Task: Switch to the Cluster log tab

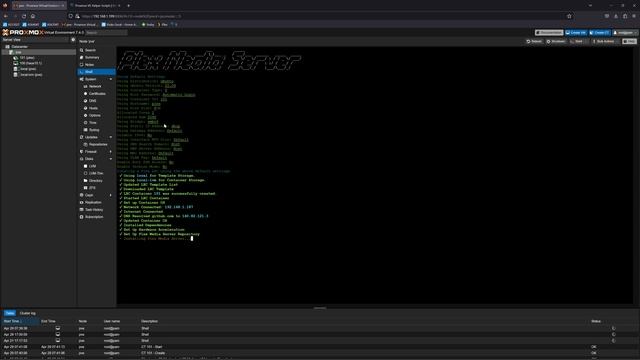Action: click(28, 313)
